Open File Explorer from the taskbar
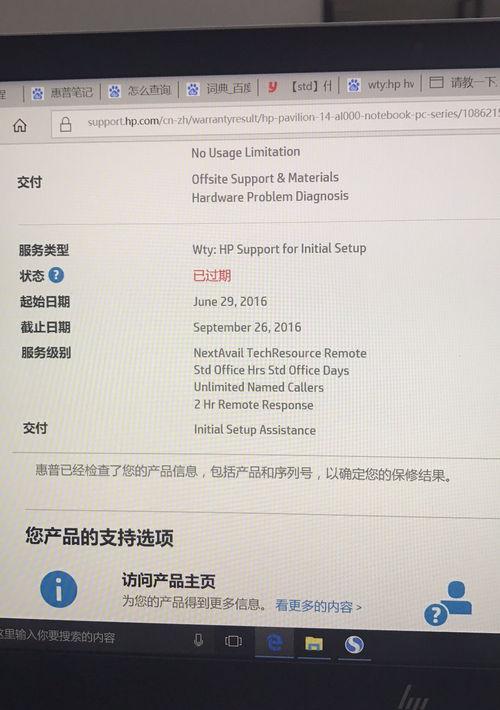This screenshot has width=500, height=710. point(313,643)
